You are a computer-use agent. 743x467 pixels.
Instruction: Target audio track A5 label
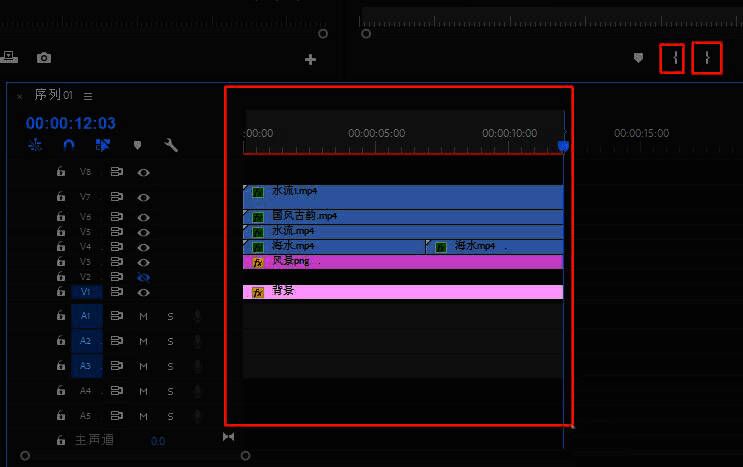85,415
